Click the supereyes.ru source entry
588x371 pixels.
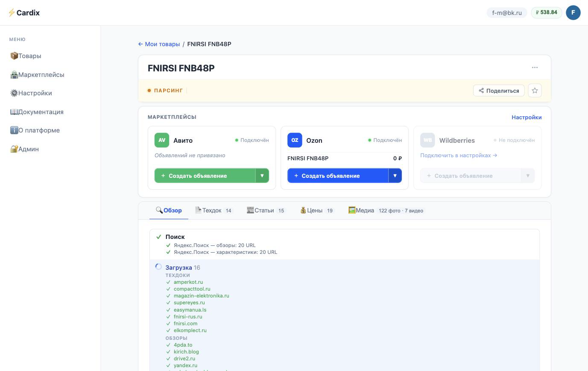(x=189, y=303)
